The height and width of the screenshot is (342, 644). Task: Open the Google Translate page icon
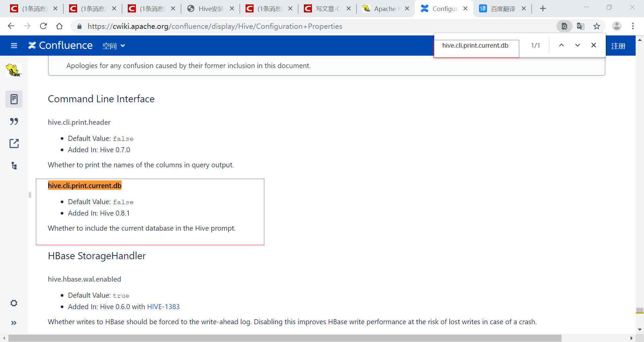tap(581, 26)
